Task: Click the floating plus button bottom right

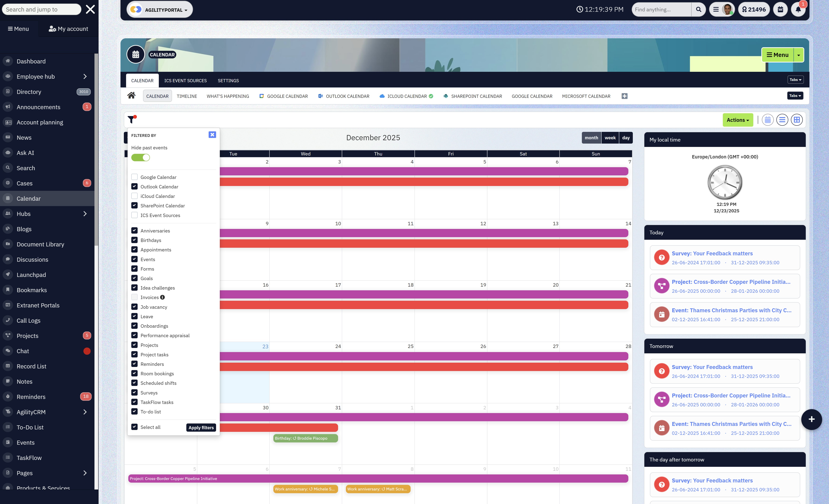Action: pos(811,419)
